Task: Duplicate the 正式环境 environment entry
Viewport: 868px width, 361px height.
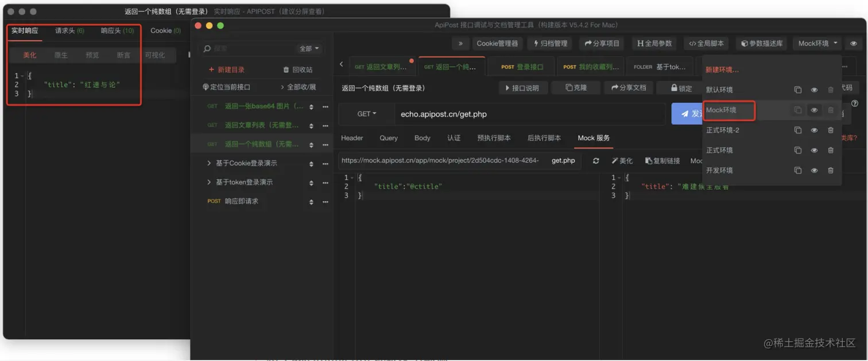Action: [x=797, y=150]
